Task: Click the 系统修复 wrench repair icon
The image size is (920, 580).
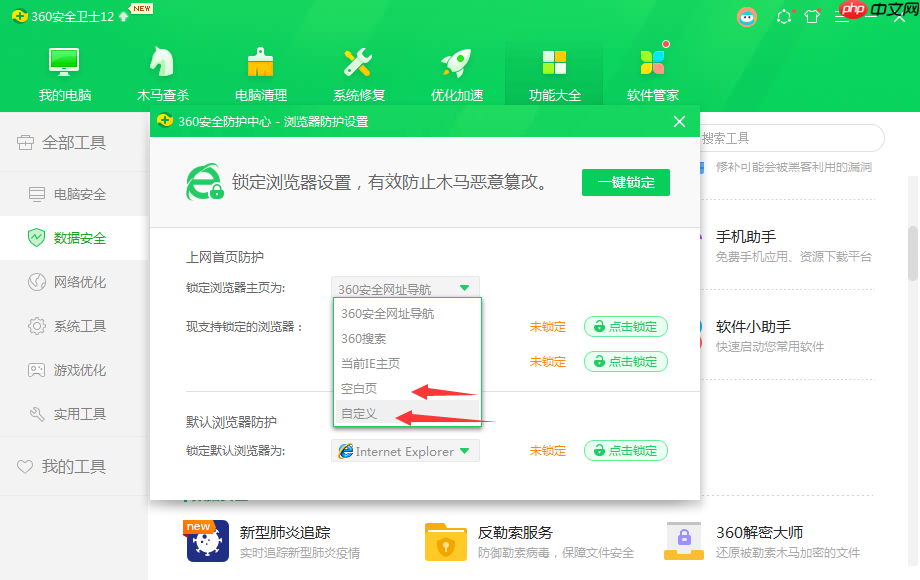Action: [x=356, y=60]
